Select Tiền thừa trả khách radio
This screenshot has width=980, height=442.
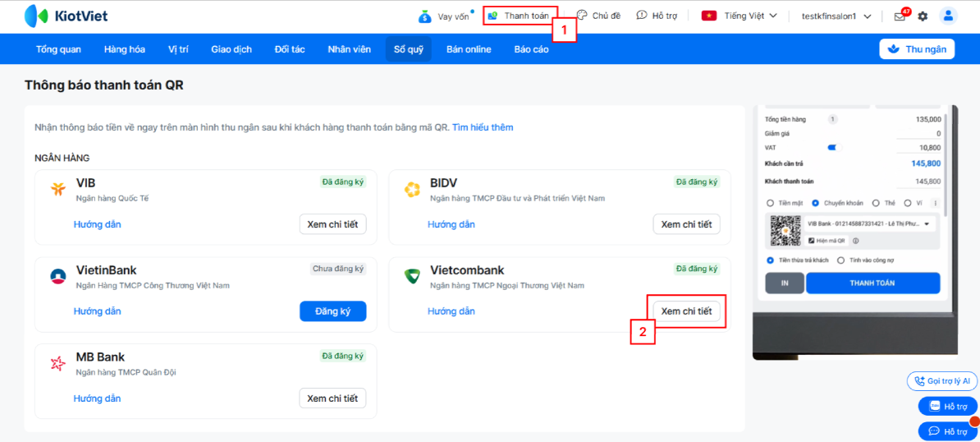[x=770, y=260]
